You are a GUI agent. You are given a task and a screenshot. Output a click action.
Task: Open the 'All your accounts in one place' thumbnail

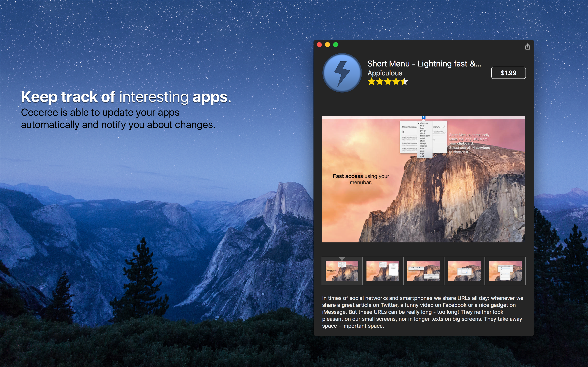pyautogui.click(x=464, y=271)
